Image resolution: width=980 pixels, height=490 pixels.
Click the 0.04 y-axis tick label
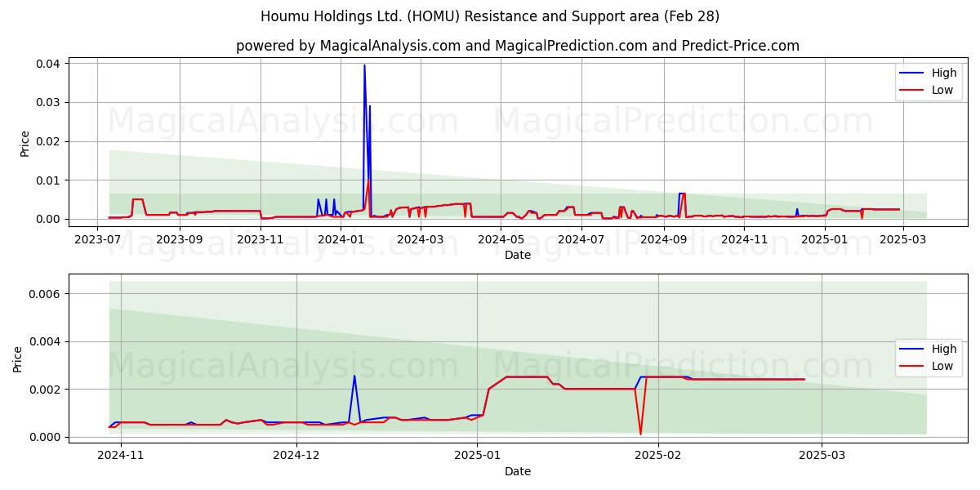[49, 64]
